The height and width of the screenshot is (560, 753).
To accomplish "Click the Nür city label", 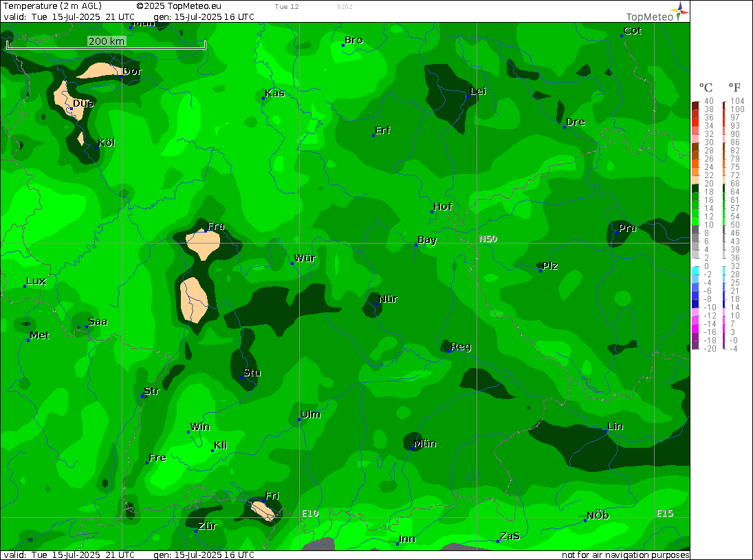I will [388, 299].
